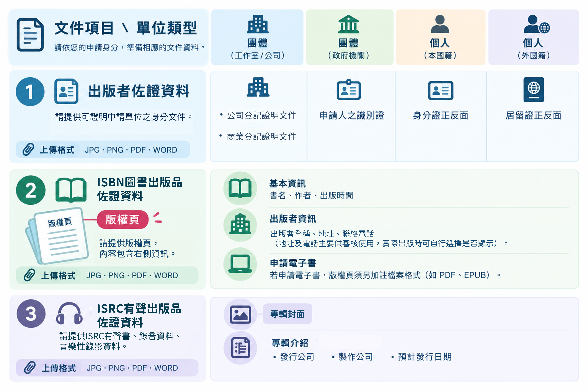Click the laptop icon beside 申請電子書

click(240, 264)
